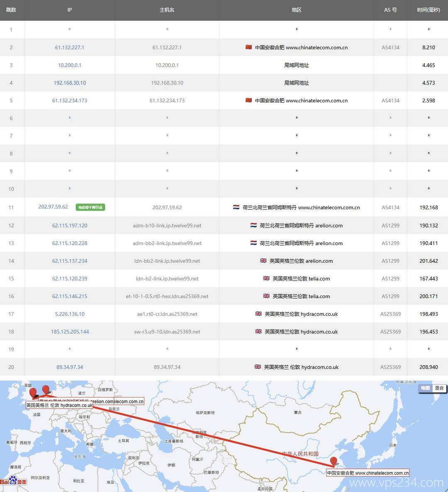
Task: Click region text in hop 11 Amsterdam chinatelecom row
Action: coord(301,207)
